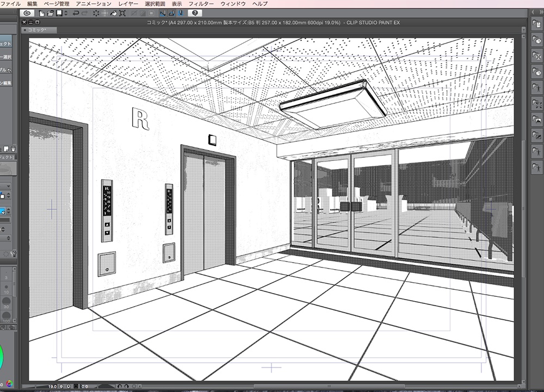Open the アニメーション menu
The width and height of the screenshot is (544, 392).
click(94, 4)
